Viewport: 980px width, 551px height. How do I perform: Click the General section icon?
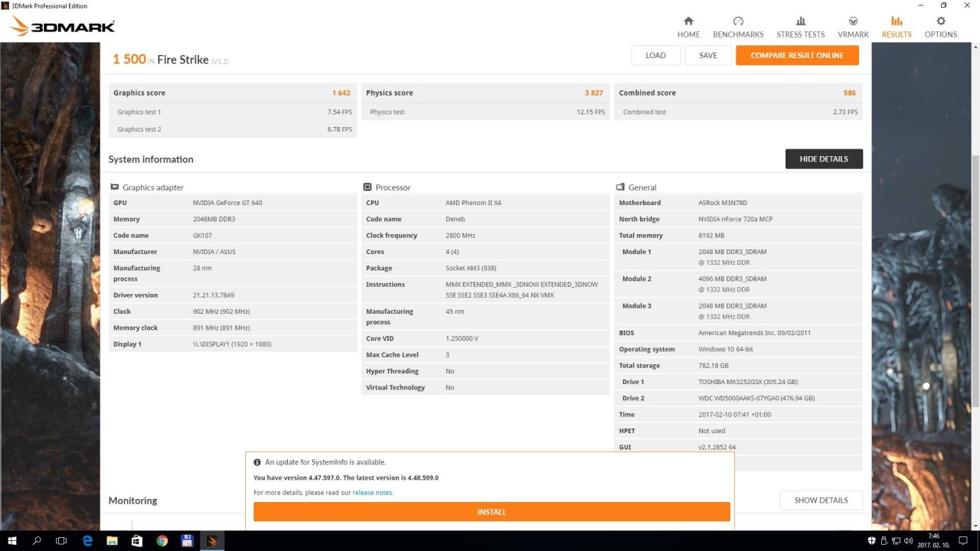click(x=620, y=187)
